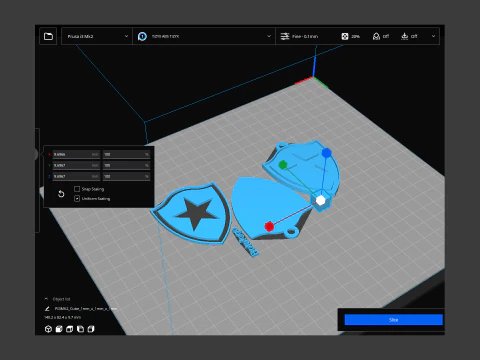Switch to left view cube icon

click(x=80, y=329)
